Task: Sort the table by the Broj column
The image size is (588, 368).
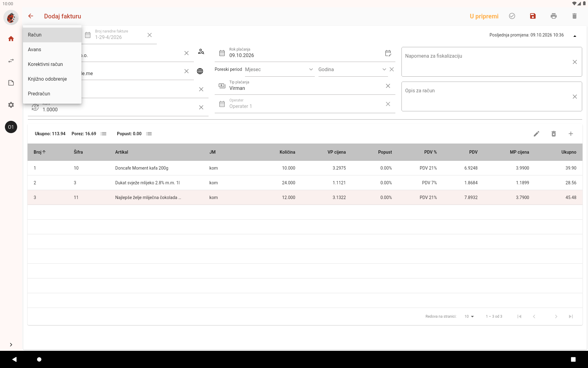Action: point(40,152)
